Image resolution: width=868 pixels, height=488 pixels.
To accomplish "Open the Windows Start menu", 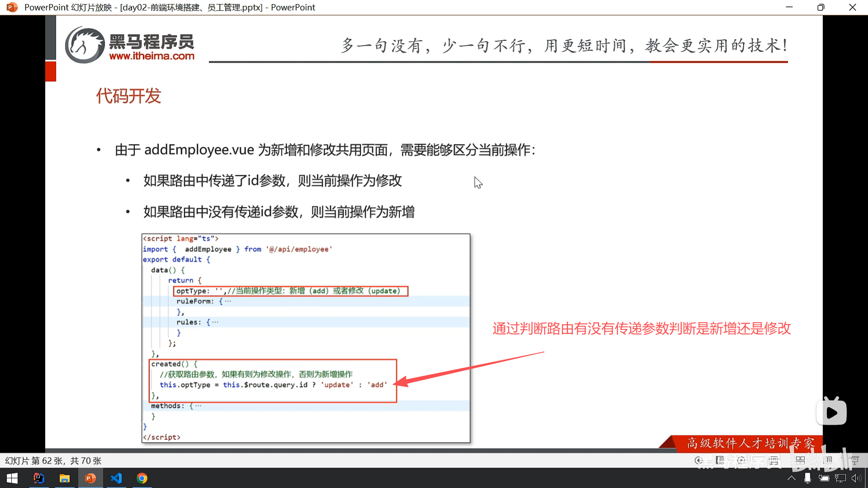I will click(12, 478).
